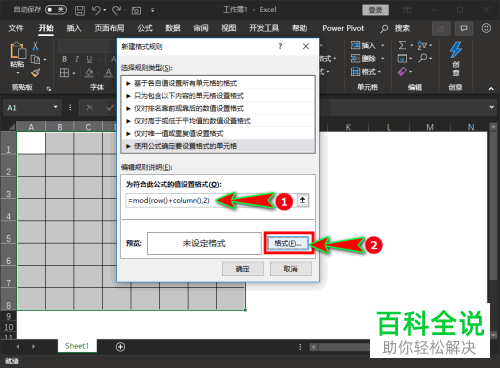
Task: Select rule type 仅对高于或低于平均值的数值设置格式
Action: pos(218,121)
